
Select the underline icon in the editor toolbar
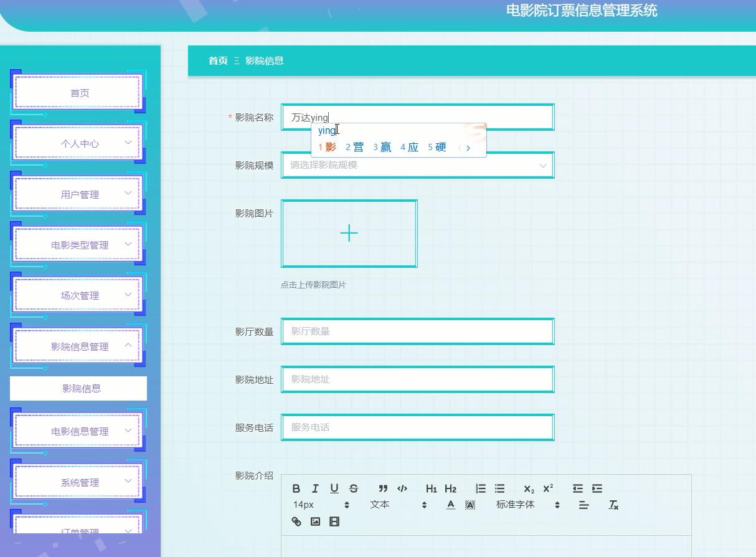[x=334, y=488]
